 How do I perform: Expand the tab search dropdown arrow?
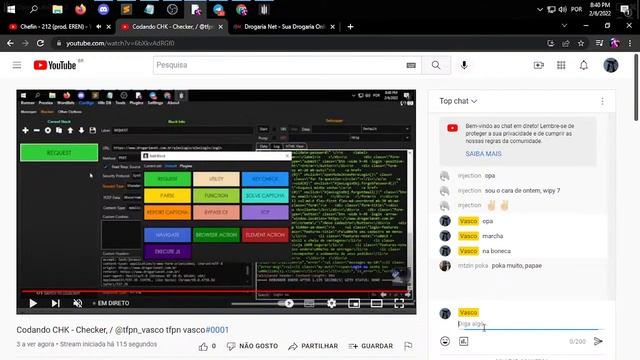pos(564,25)
